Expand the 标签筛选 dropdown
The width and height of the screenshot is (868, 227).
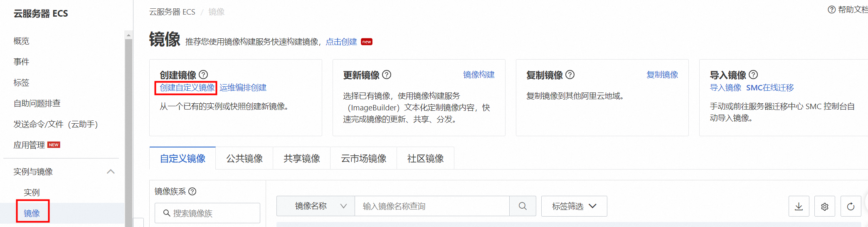click(x=574, y=206)
